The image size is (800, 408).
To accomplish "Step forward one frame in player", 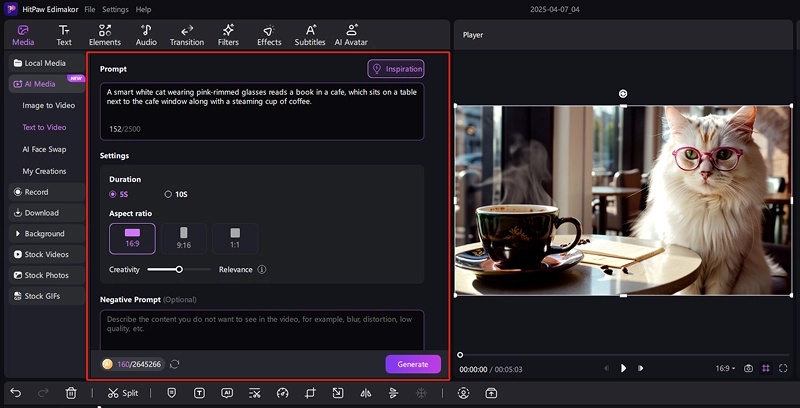I will coord(641,368).
